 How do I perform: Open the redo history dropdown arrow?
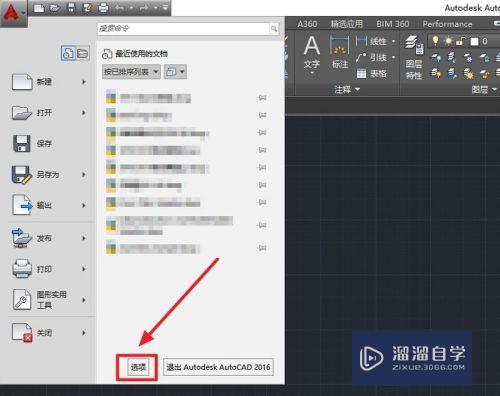tap(156, 8)
